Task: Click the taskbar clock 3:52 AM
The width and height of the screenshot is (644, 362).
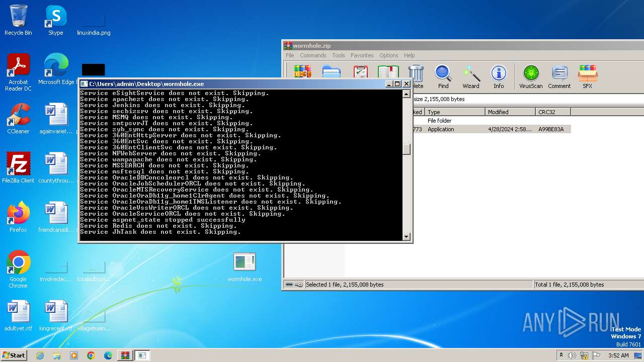Action: (x=618, y=355)
